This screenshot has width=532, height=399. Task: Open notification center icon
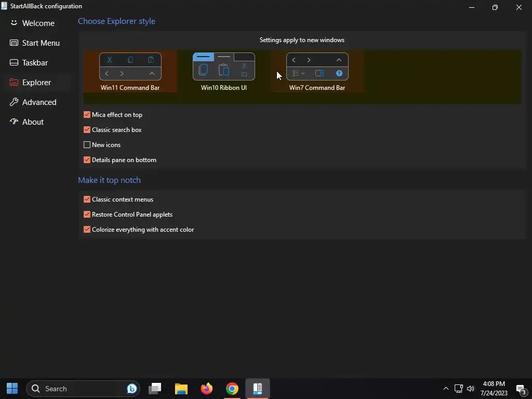521,390
